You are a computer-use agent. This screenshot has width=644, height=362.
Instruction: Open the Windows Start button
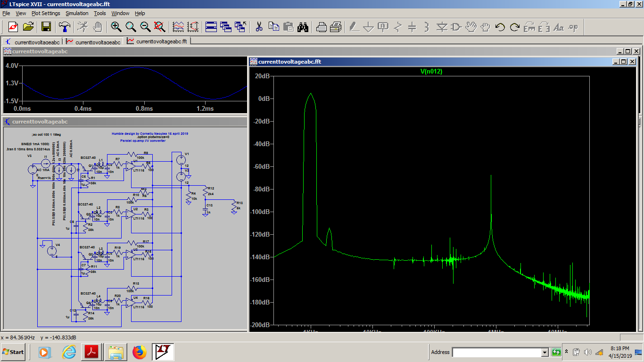pyautogui.click(x=13, y=352)
